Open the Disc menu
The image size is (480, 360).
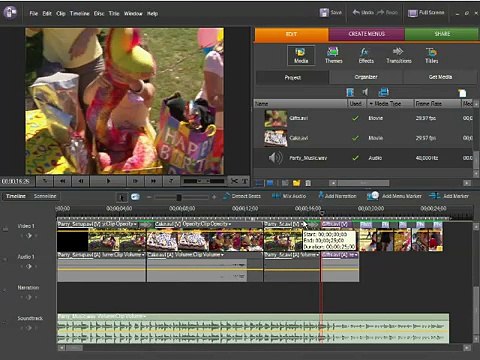99,14
